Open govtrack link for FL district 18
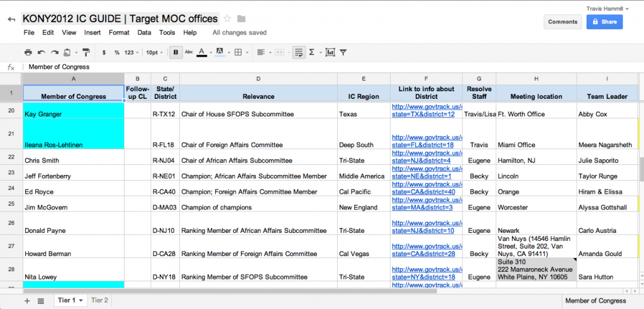644x309 pixels. (x=427, y=141)
